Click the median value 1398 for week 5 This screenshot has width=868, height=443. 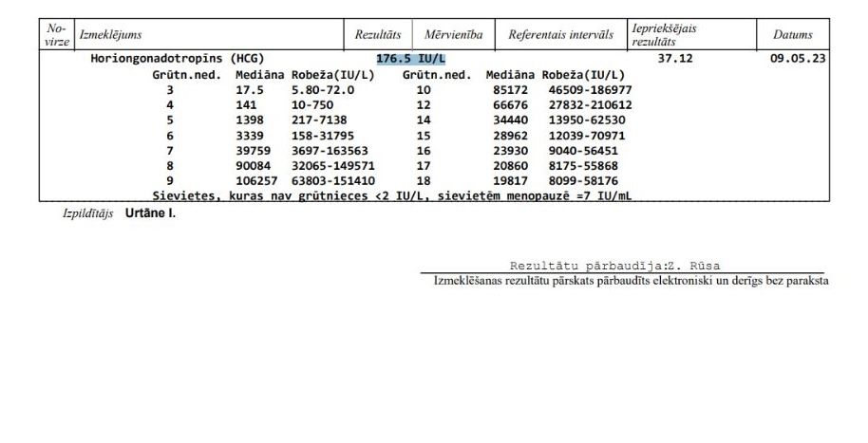tap(252, 120)
